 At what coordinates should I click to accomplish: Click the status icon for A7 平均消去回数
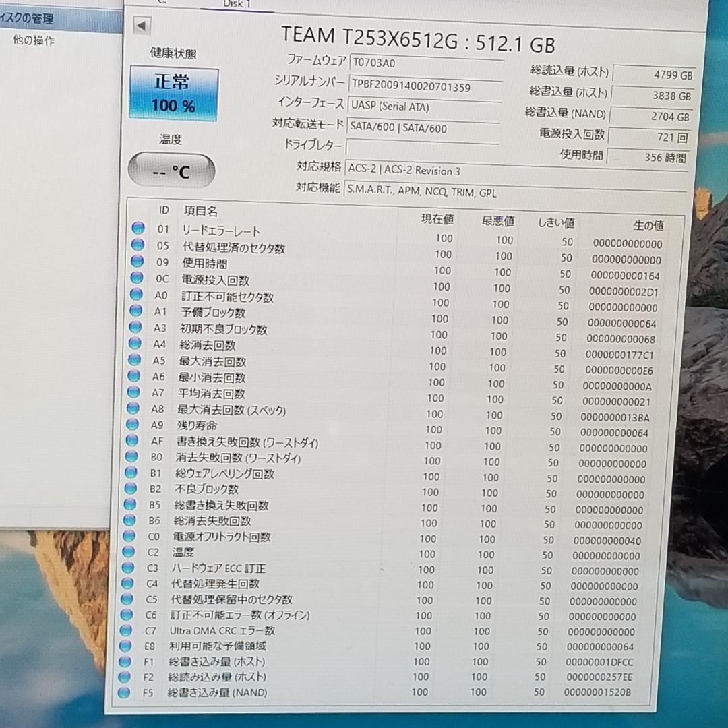[x=133, y=392]
